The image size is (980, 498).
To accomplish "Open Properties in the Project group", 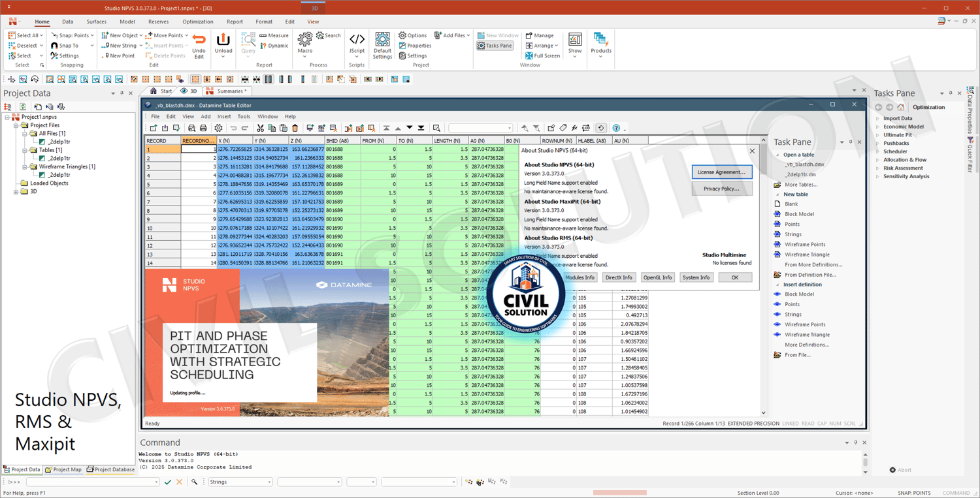I will click(x=415, y=46).
